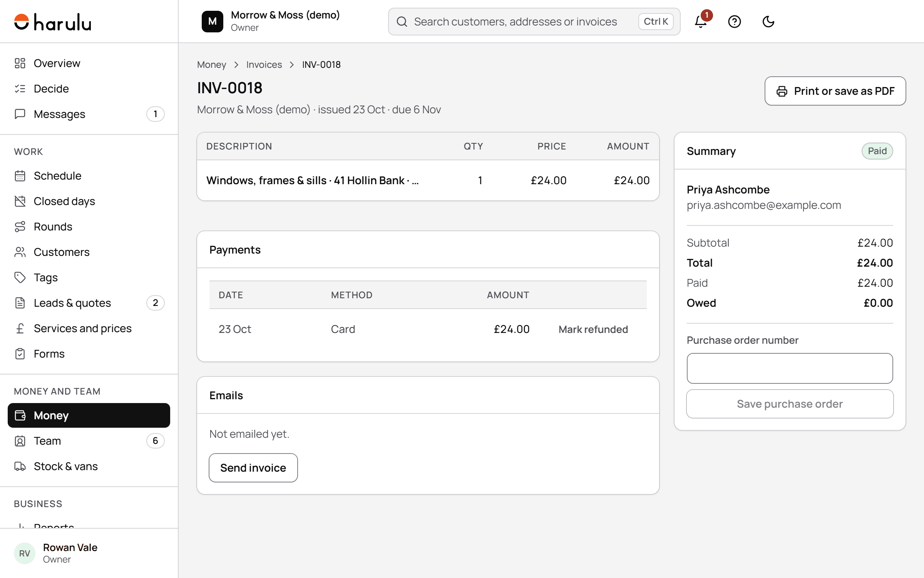Open the help question-mark icon
The image size is (924, 578).
click(734, 22)
